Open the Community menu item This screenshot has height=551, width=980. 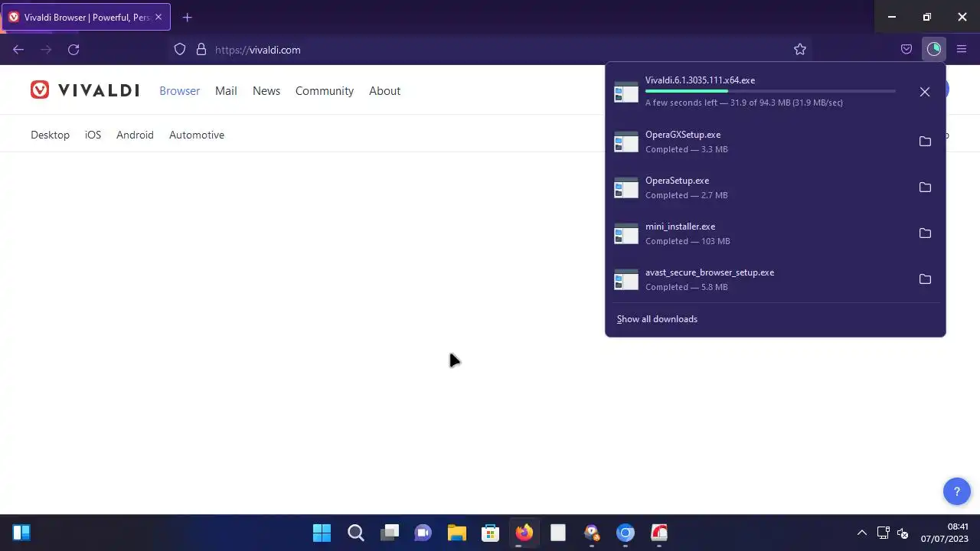325,91
